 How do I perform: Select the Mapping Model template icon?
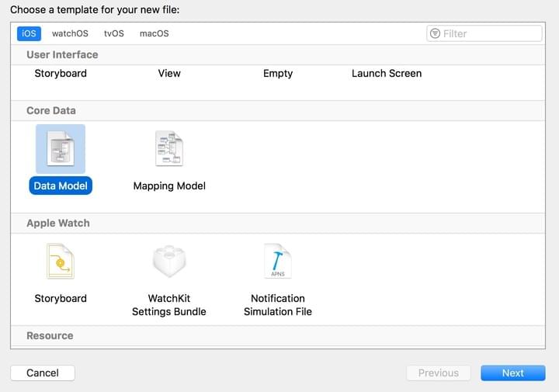(x=169, y=149)
